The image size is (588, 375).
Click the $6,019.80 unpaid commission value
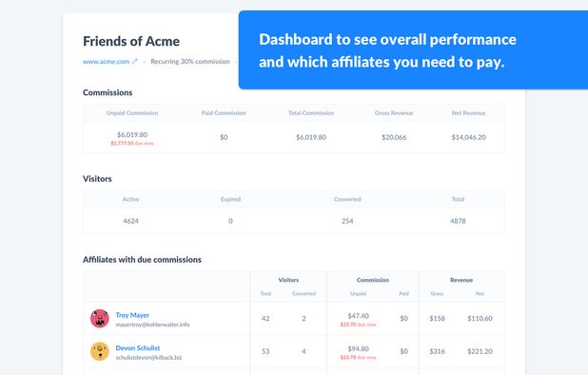[x=132, y=134]
